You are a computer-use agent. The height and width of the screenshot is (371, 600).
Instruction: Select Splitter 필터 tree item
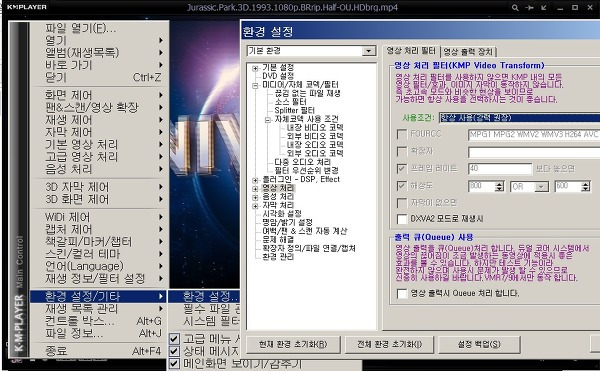pos(294,111)
